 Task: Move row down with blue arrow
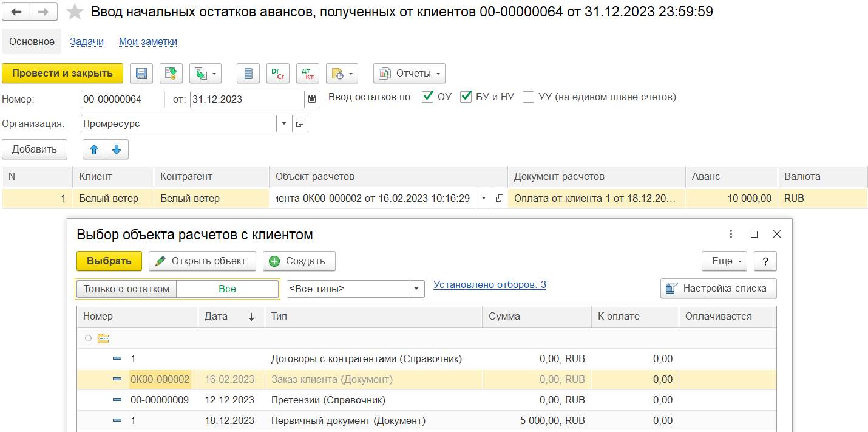pyautogui.click(x=117, y=149)
